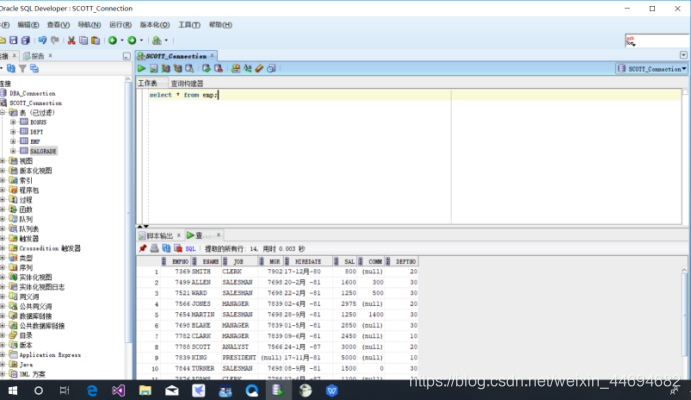Click the green Back navigation icon

click(113, 40)
